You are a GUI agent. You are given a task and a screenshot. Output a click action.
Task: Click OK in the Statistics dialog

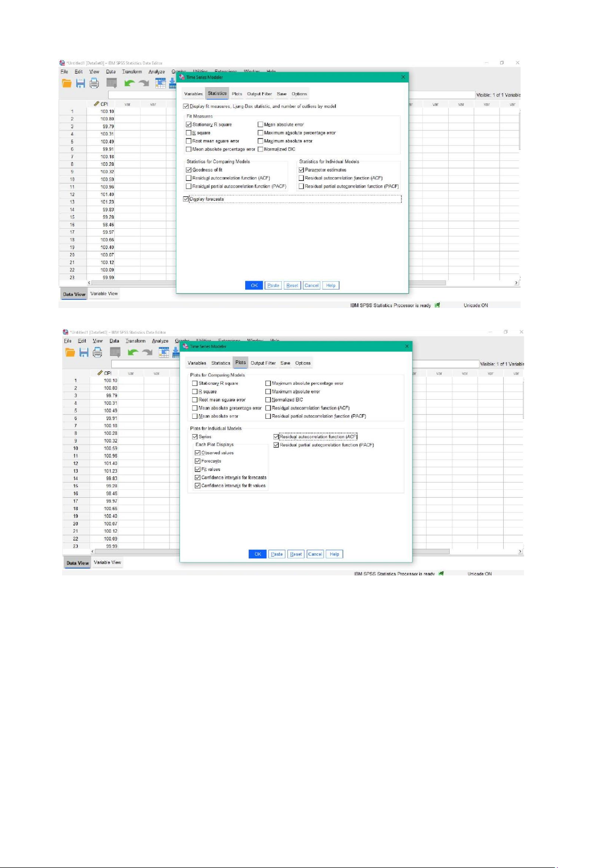(x=254, y=285)
